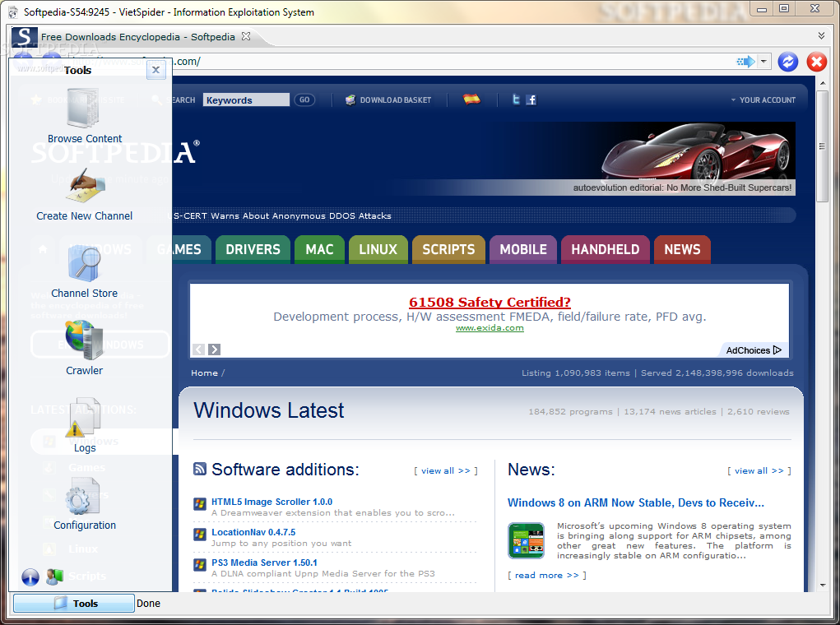Open the Configuration gear icon
Image resolution: width=840 pixels, height=625 pixels.
81,496
